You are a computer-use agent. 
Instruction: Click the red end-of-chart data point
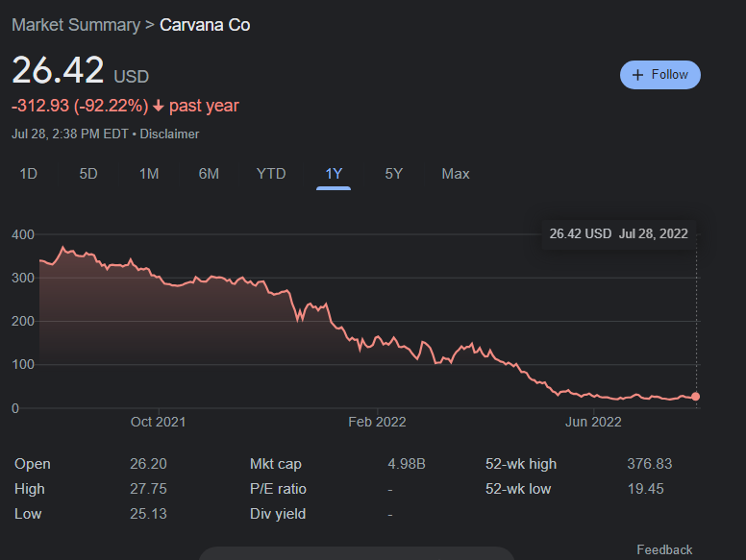click(696, 397)
